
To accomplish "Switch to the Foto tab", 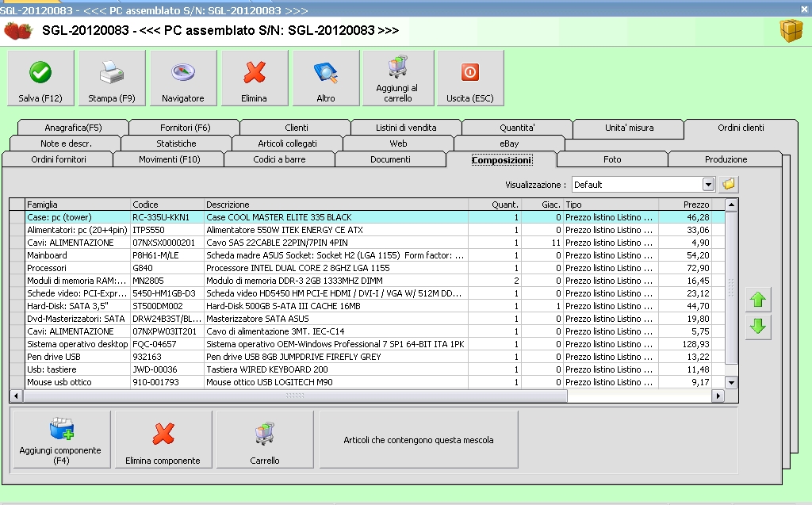I will click(x=612, y=159).
